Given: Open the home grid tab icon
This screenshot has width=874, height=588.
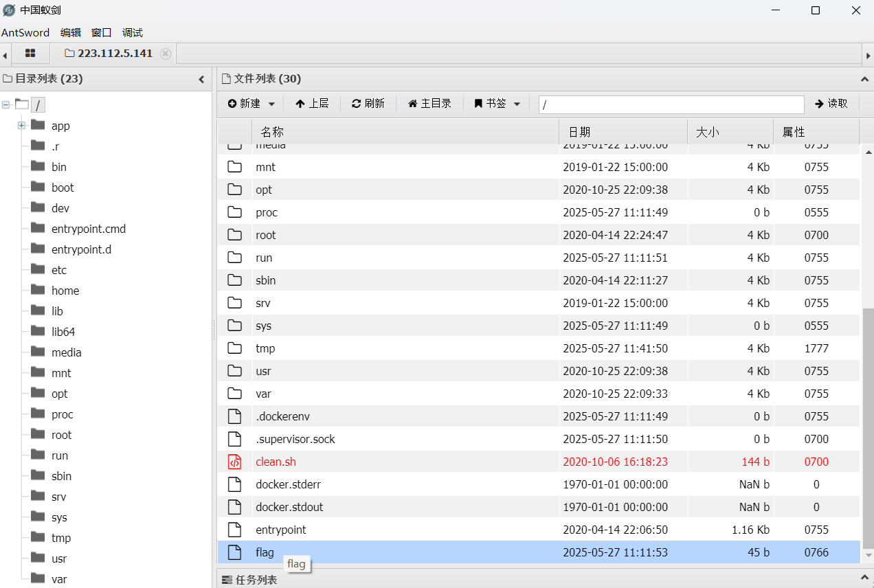Looking at the screenshot, I should pos(30,54).
